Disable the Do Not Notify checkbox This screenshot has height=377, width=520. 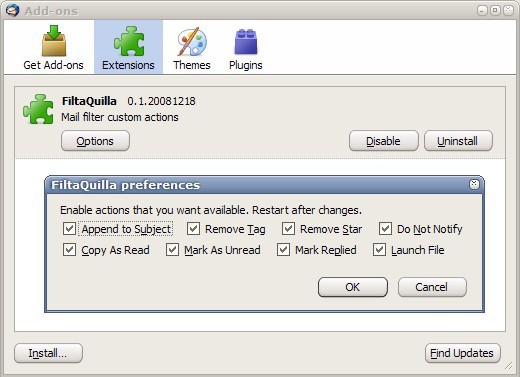pos(385,229)
